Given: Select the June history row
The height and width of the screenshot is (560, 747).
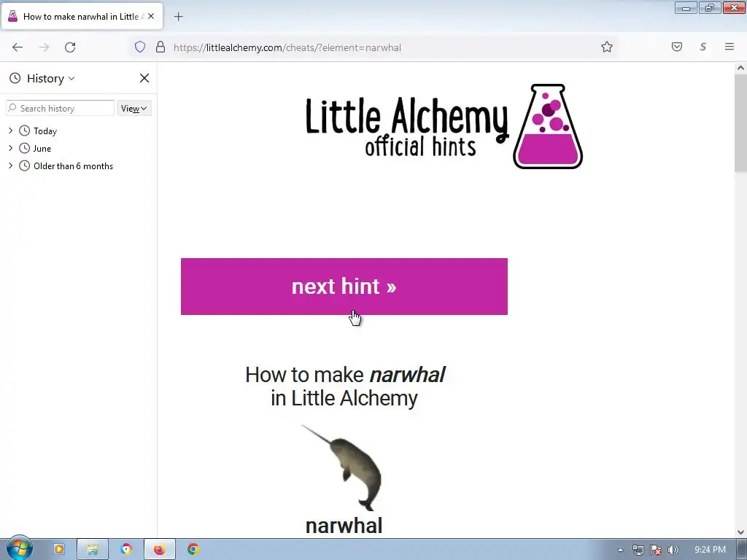Looking at the screenshot, I should 79,148.
